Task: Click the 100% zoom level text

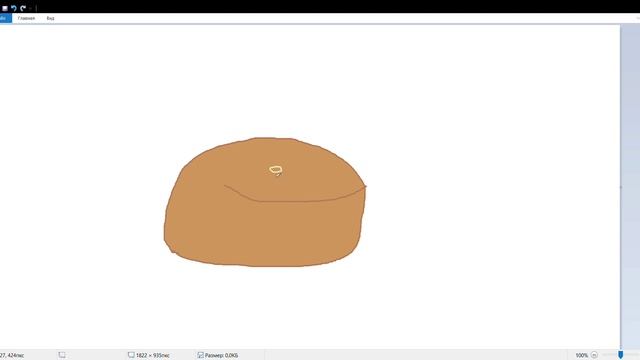Action: point(581,356)
